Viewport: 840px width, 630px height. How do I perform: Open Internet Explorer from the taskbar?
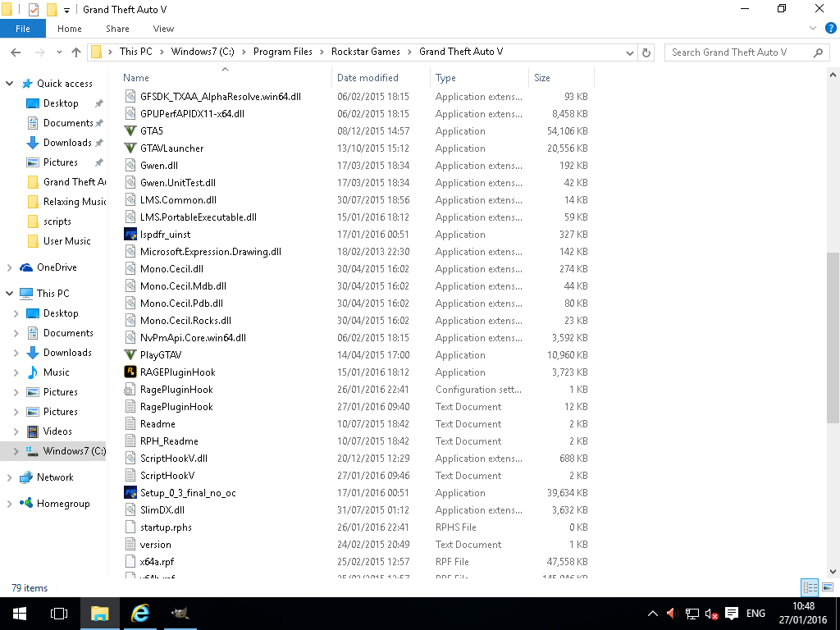click(140, 614)
